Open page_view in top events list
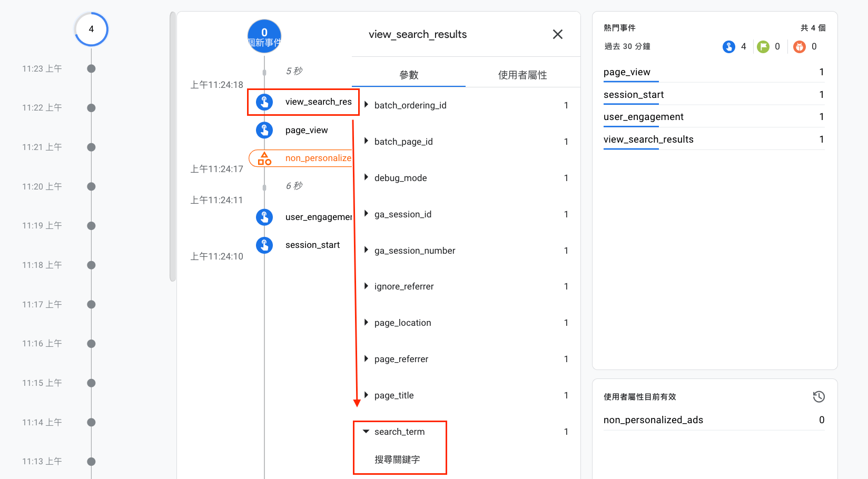The width and height of the screenshot is (868, 479). click(x=714, y=72)
